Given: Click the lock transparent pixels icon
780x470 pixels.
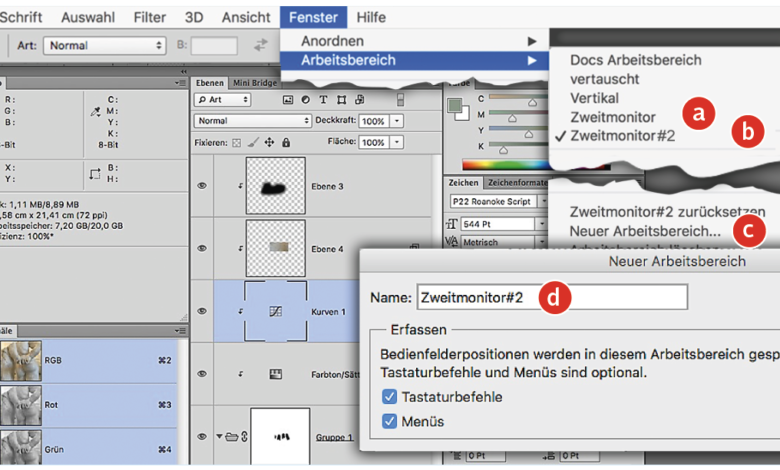Looking at the screenshot, I should coord(236,143).
